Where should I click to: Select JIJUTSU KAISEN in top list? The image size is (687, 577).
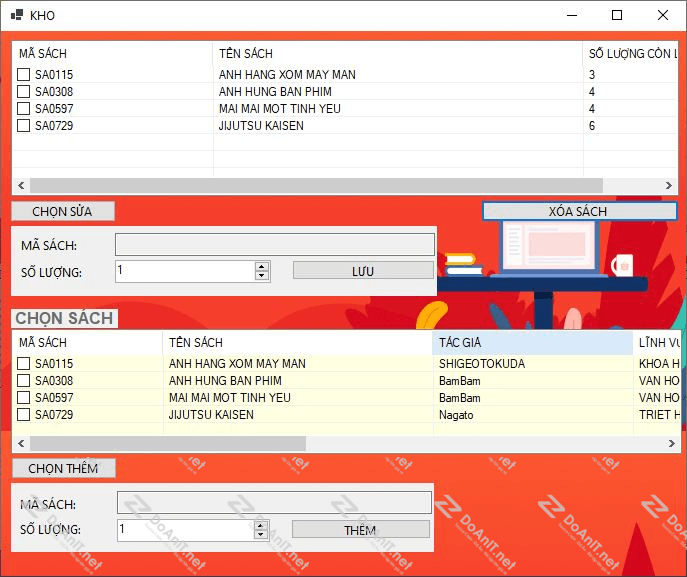point(261,125)
